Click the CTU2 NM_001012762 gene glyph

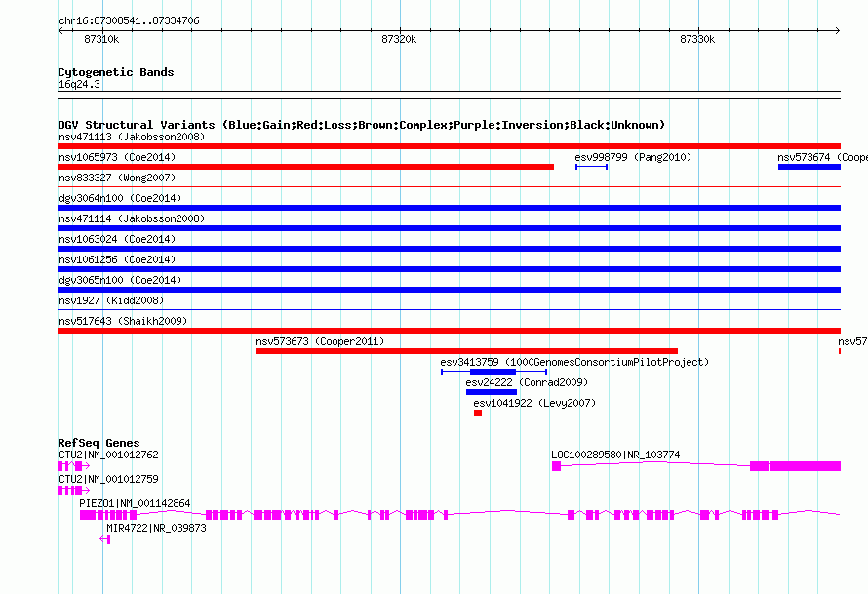coord(73,466)
